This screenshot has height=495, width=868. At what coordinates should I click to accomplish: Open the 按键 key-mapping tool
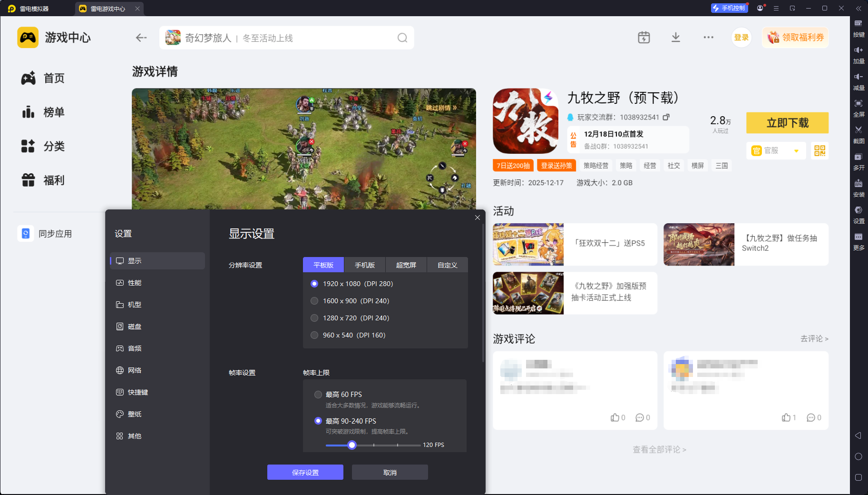858,28
